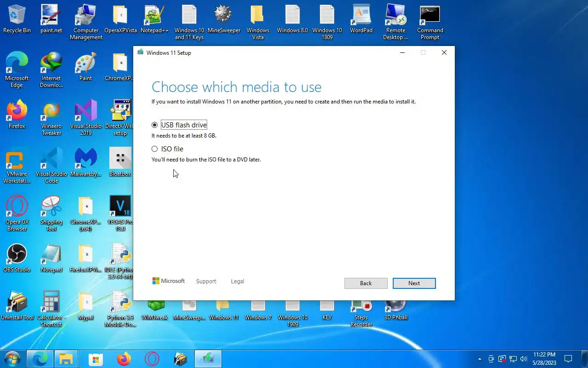This screenshot has height=368, width=588.
Task: Launch MineSweeper from top desktop row
Action: [224, 19]
